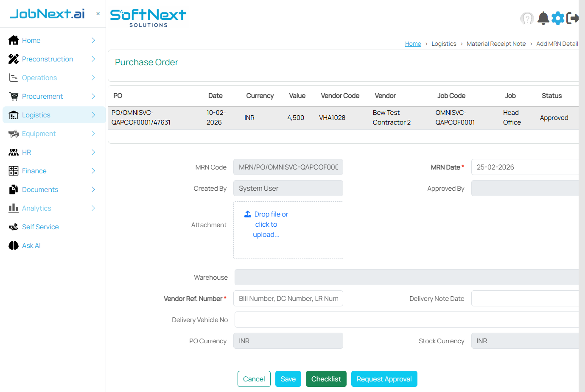Image resolution: width=585 pixels, height=392 pixels.
Task: Expand the HR menu chevron
Action: 93,152
